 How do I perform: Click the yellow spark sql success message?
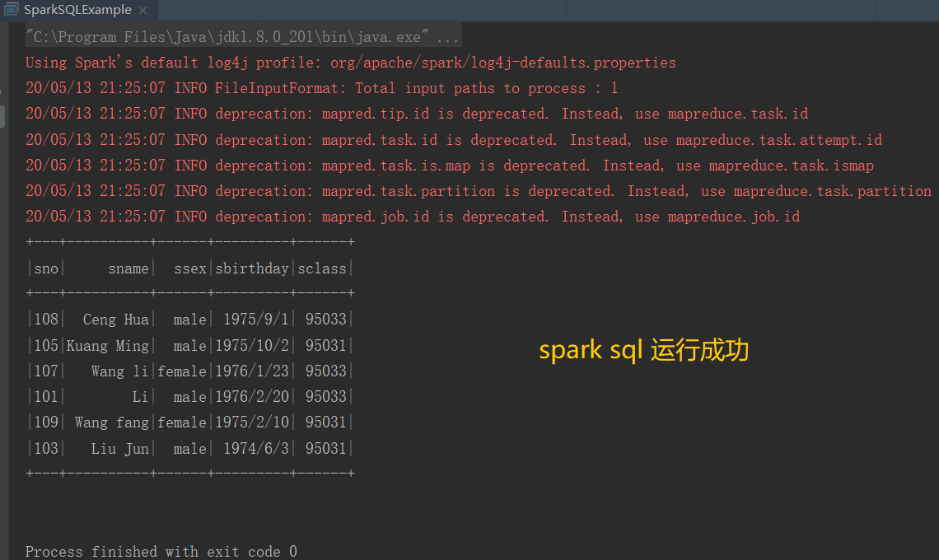643,349
